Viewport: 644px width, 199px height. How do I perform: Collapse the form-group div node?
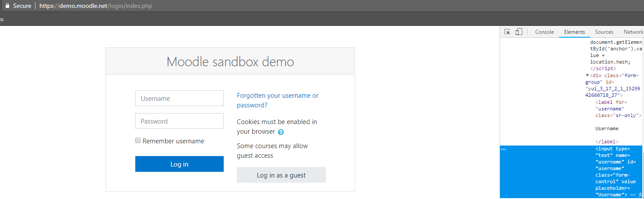pyautogui.click(x=588, y=75)
